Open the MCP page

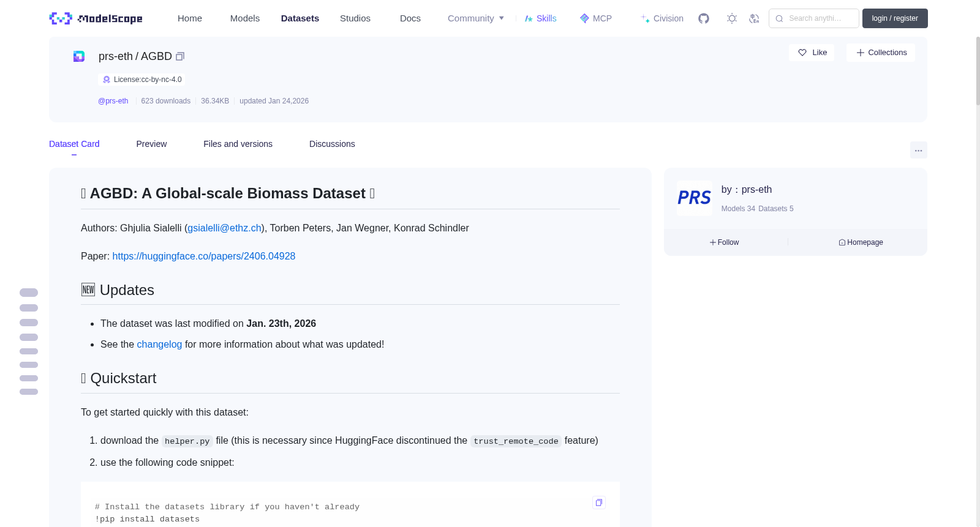click(x=596, y=18)
